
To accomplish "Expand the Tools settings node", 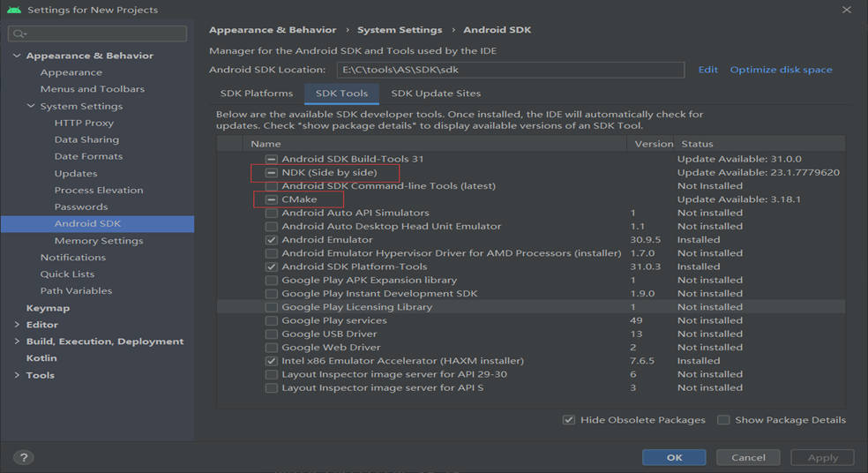I will coord(17,375).
